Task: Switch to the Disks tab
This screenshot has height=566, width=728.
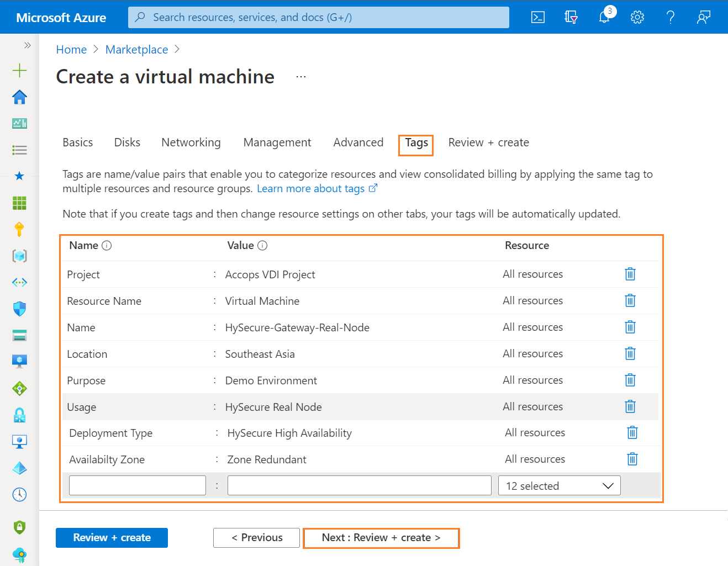Action: [127, 142]
